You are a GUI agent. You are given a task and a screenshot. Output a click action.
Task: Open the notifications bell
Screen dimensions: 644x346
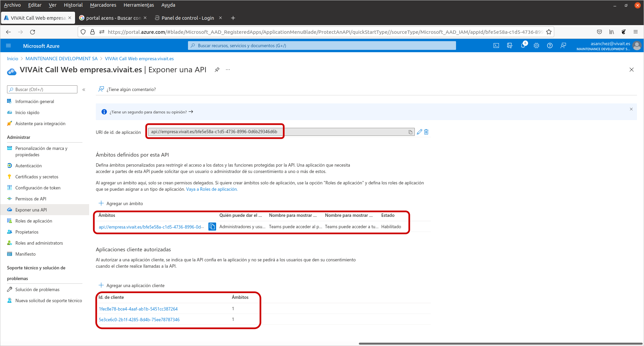point(523,46)
